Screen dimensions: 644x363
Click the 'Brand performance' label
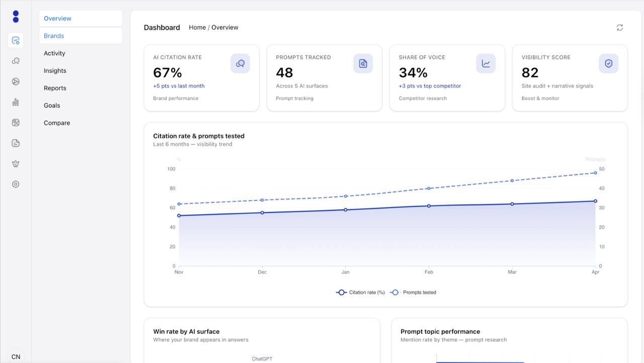[x=176, y=99]
